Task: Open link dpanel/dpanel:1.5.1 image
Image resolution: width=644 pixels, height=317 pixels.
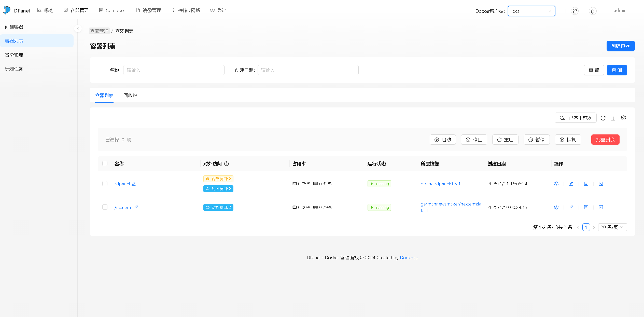Action: click(x=440, y=184)
